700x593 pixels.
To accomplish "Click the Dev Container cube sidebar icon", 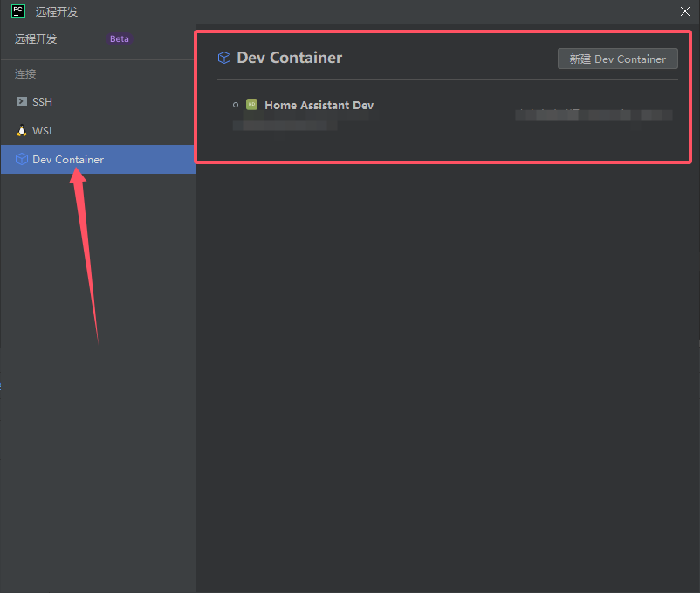I will [x=22, y=159].
